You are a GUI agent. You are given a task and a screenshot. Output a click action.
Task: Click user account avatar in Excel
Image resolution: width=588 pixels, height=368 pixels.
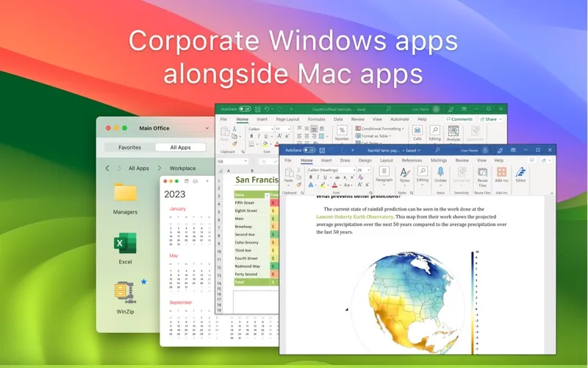tap(436, 109)
